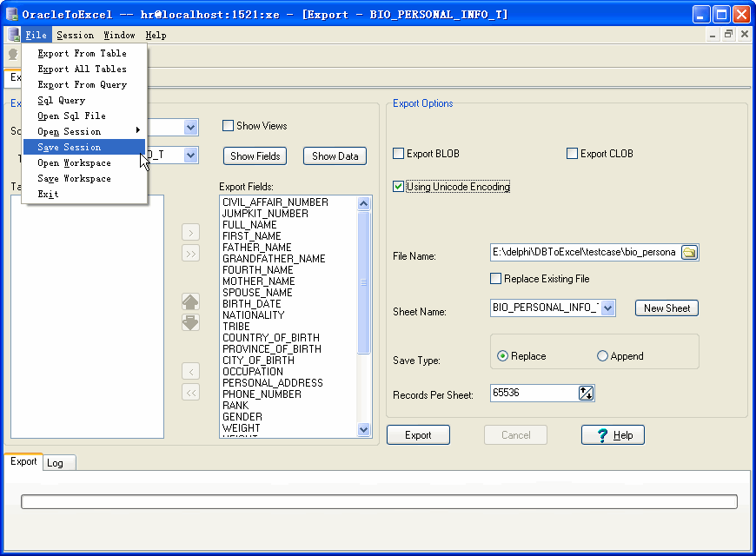Close the inner Export child window
756x556 pixels.
click(744, 34)
